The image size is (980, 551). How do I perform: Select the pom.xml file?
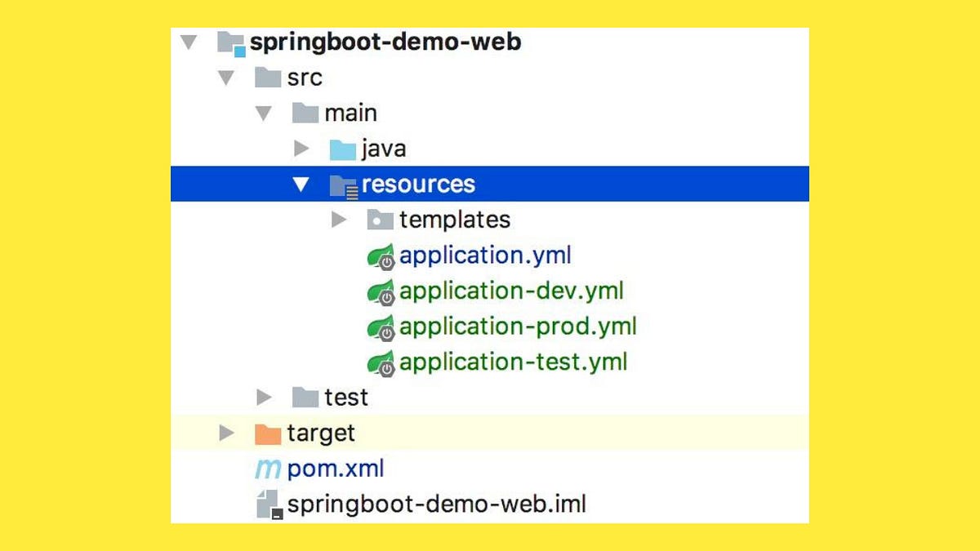click(336, 469)
